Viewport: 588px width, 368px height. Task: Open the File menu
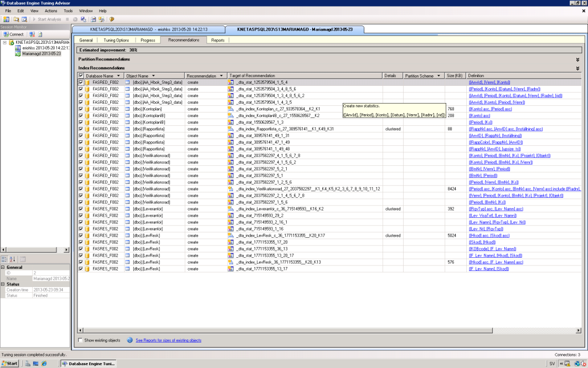pyautogui.click(x=8, y=11)
